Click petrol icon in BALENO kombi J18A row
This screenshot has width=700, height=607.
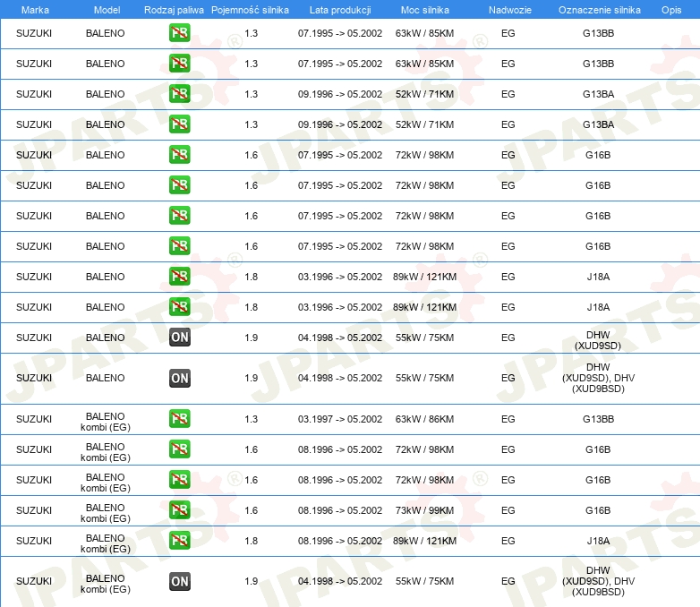click(179, 541)
